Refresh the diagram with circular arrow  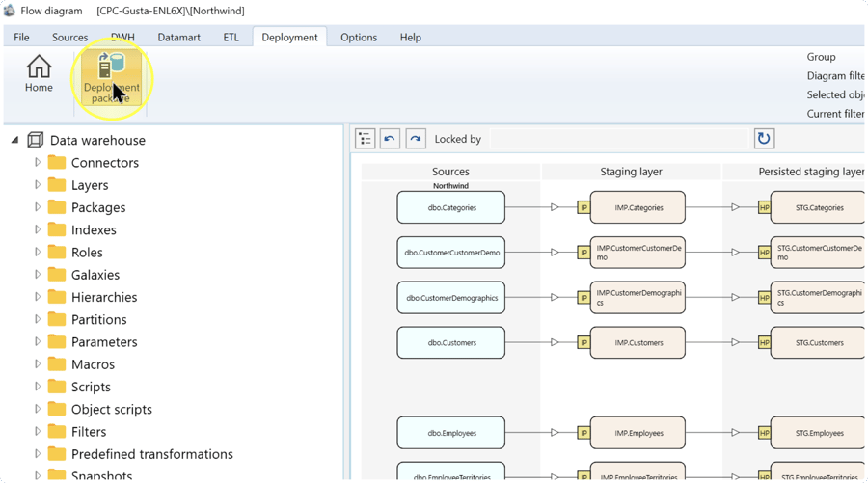pyautogui.click(x=764, y=138)
